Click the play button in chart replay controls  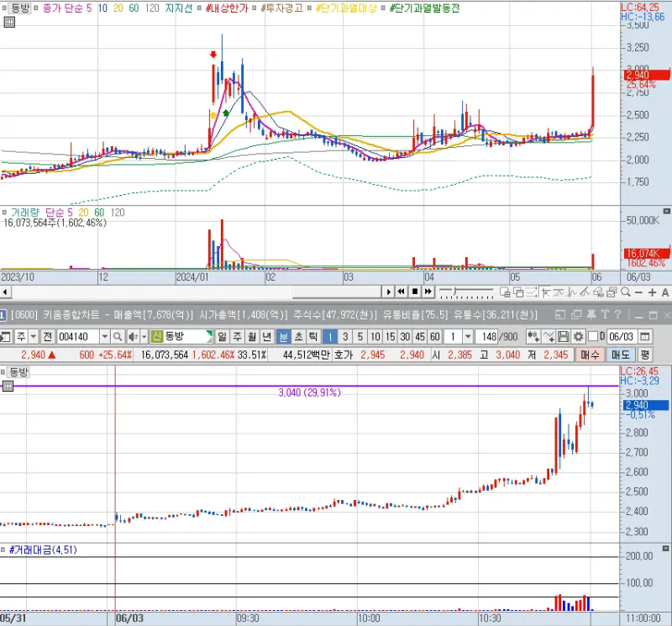(x=388, y=292)
